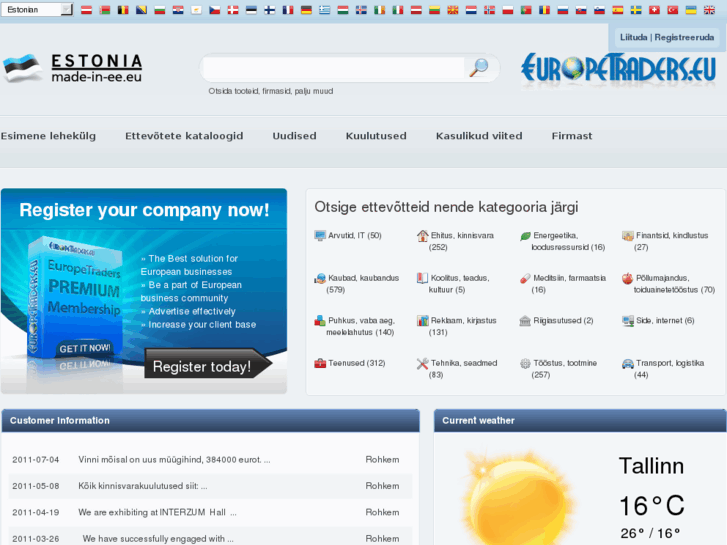
Task: Open the Kuulutused menu item
Action: click(x=376, y=136)
